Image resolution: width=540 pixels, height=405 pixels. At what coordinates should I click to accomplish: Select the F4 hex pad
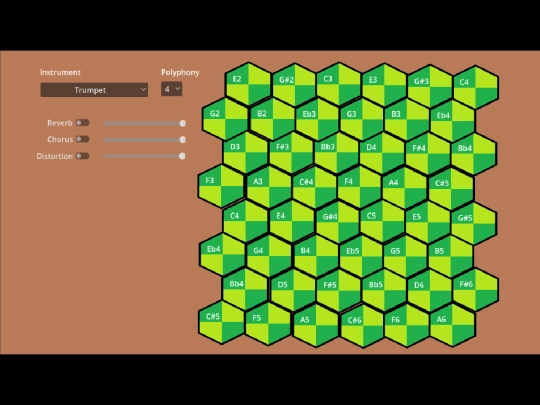click(x=359, y=187)
